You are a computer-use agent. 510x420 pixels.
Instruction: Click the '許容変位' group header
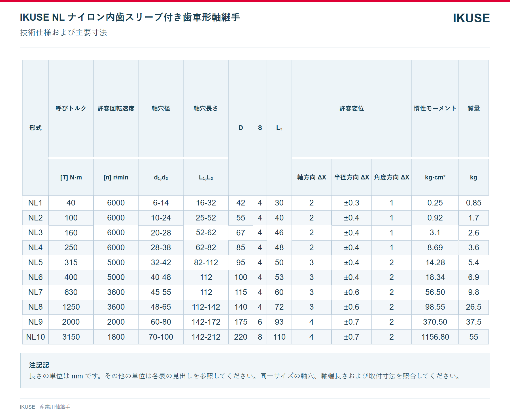352,108
